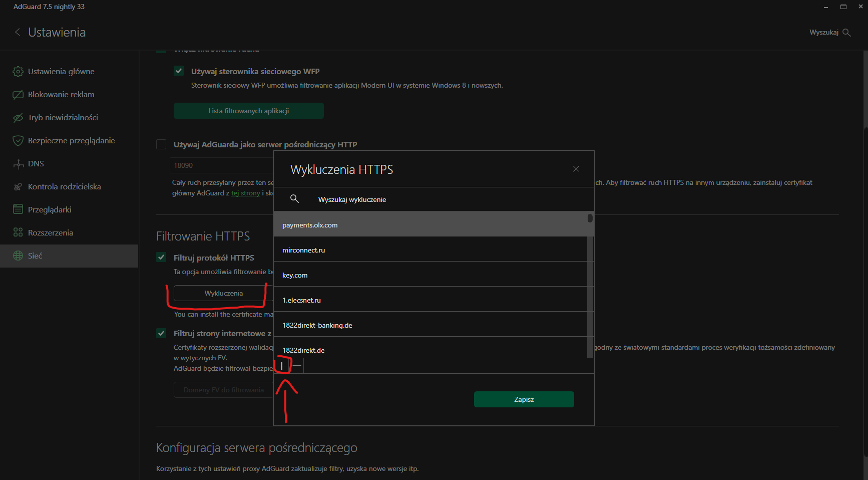The height and width of the screenshot is (480, 868).
Task: Select 1.elecsnet.ru exclusion row
Action: pyautogui.click(x=430, y=299)
